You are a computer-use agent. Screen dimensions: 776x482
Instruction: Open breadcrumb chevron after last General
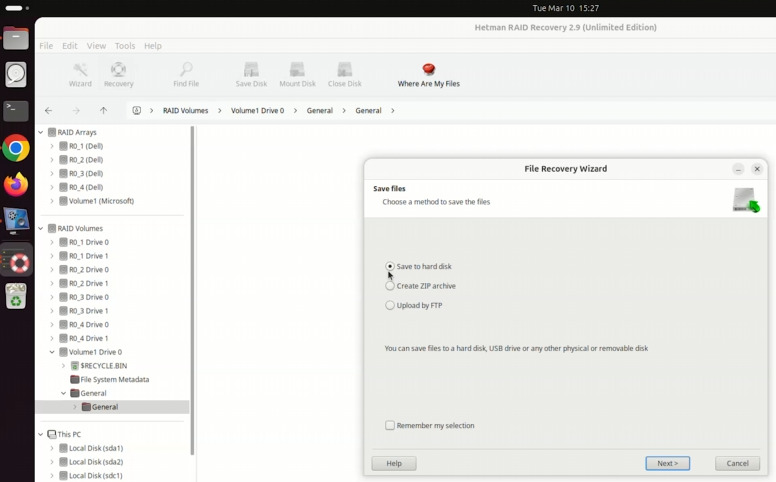[x=392, y=110]
